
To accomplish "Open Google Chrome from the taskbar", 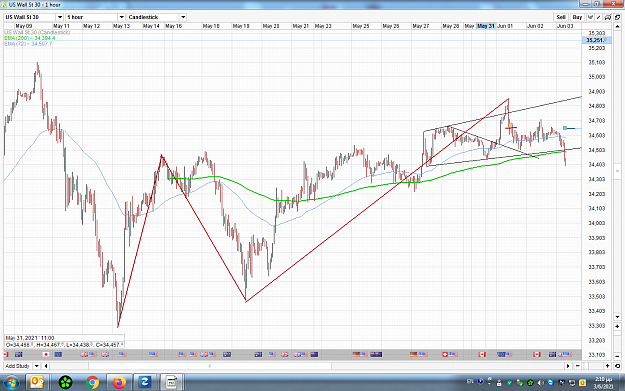I will (x=92, y=383).
